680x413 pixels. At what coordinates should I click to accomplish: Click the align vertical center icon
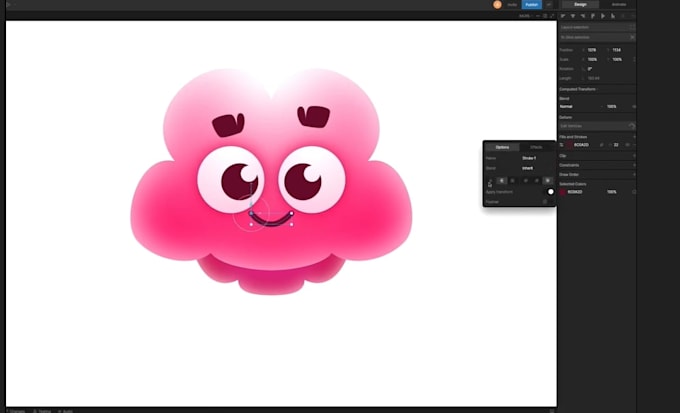coord(603,16)
